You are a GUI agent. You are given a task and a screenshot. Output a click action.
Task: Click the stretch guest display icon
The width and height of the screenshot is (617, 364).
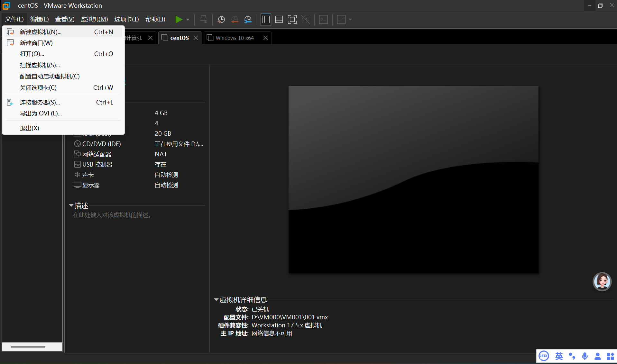[341, 20]
